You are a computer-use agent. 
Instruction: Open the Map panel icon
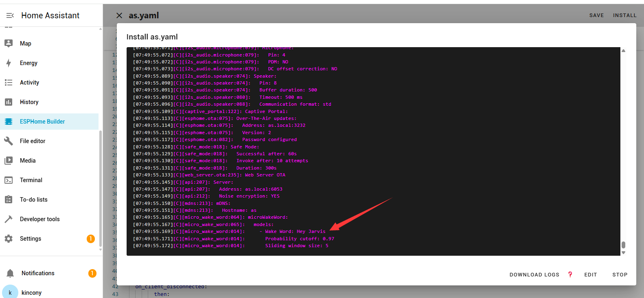tap(9, 44)
